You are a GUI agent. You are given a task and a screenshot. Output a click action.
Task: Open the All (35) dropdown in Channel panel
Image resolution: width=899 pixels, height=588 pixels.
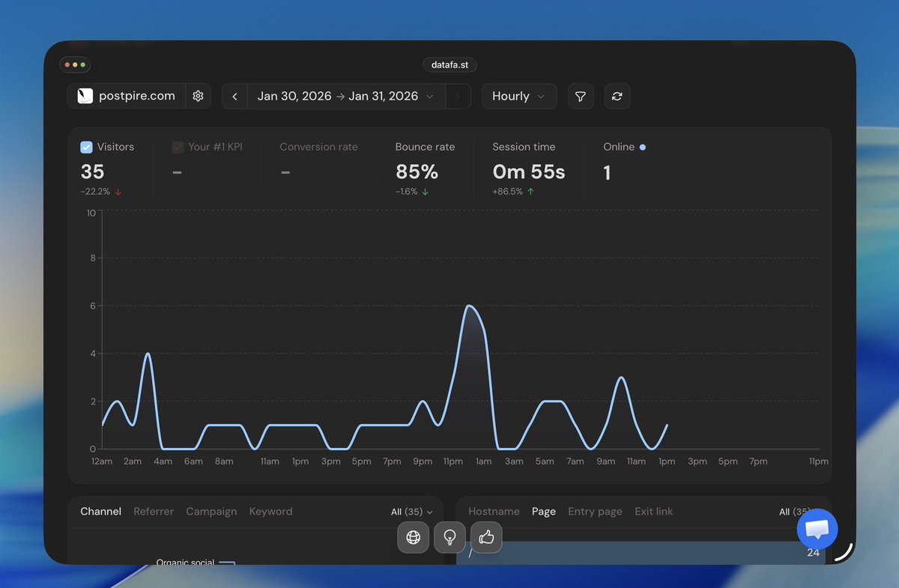click(412, 512)
